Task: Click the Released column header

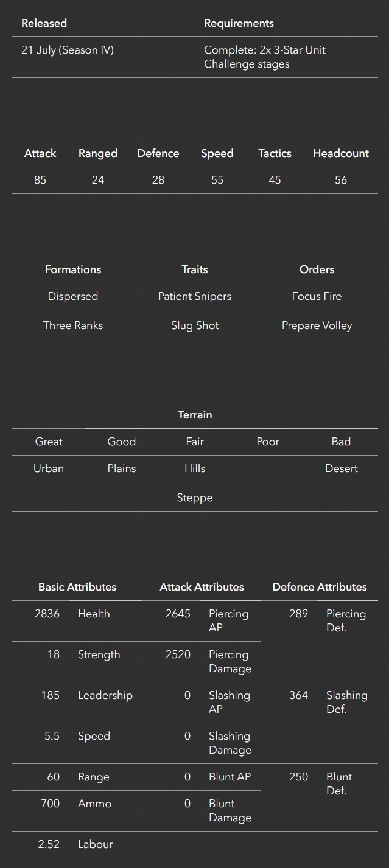Action: pyautogui.click(x=44, y=23)
